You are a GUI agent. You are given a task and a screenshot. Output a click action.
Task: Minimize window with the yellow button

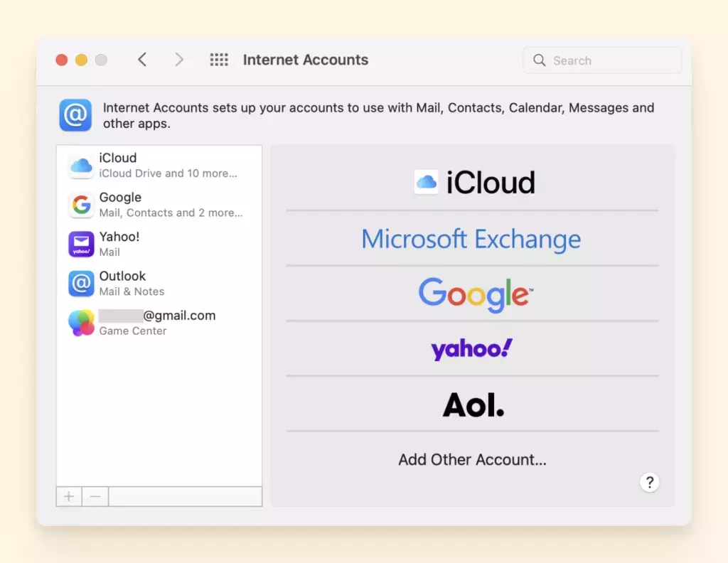pos(81,60)
